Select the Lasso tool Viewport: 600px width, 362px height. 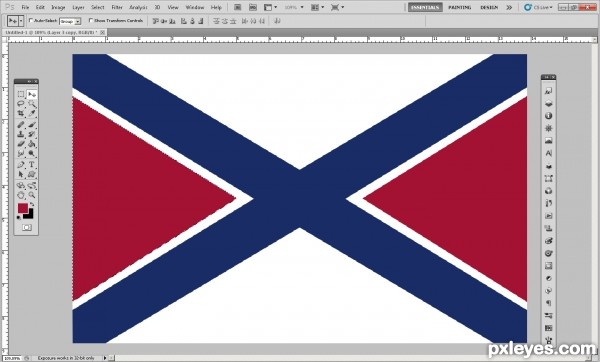coord(21,104)
